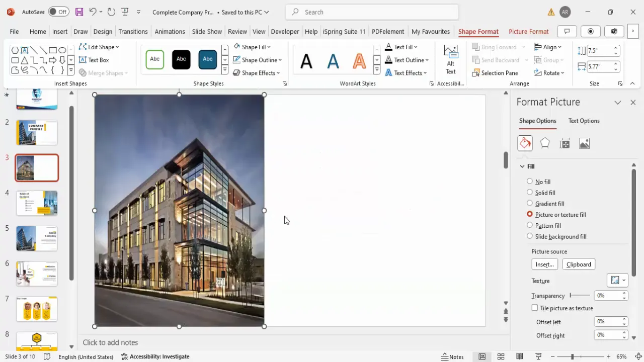
Task: Open the Rotate dropdown
Action: coord(549,73)
